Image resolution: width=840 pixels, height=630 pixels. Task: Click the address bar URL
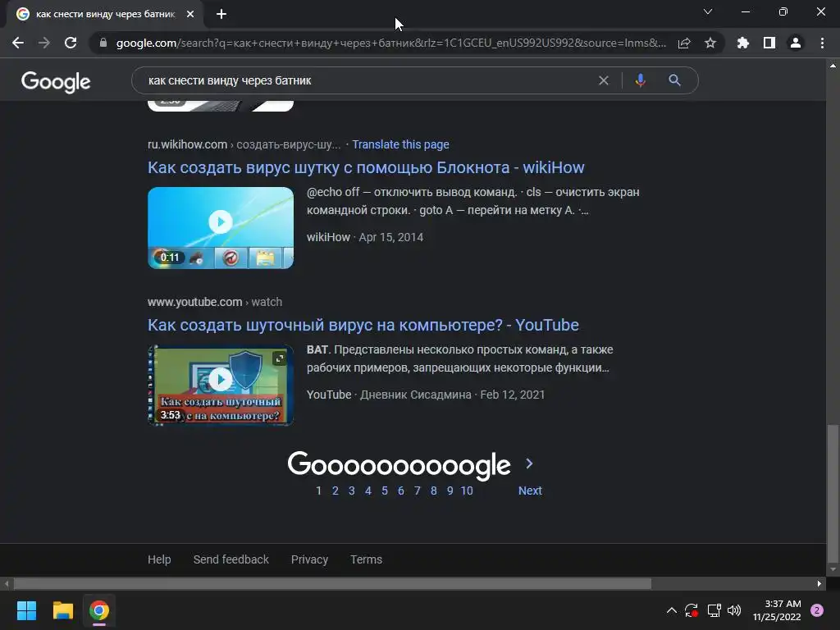[391, 43]
